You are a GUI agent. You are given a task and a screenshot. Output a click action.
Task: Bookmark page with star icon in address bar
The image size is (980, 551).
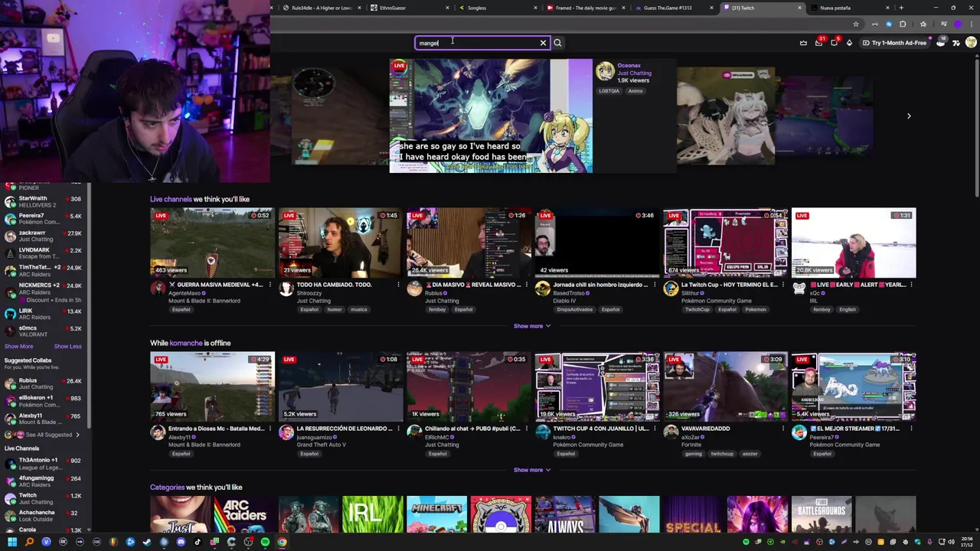[x=856, y=24]
